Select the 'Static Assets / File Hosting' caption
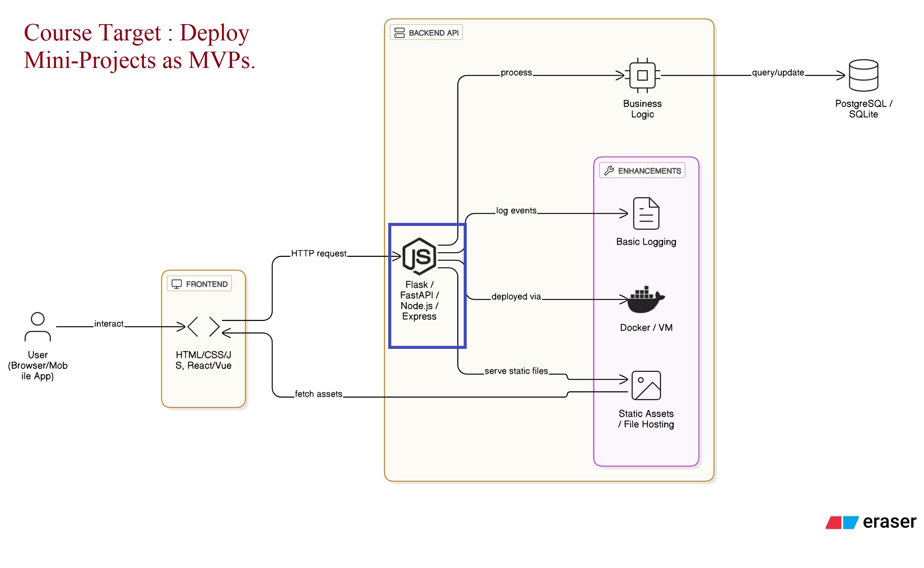 [x=646, y=419]
